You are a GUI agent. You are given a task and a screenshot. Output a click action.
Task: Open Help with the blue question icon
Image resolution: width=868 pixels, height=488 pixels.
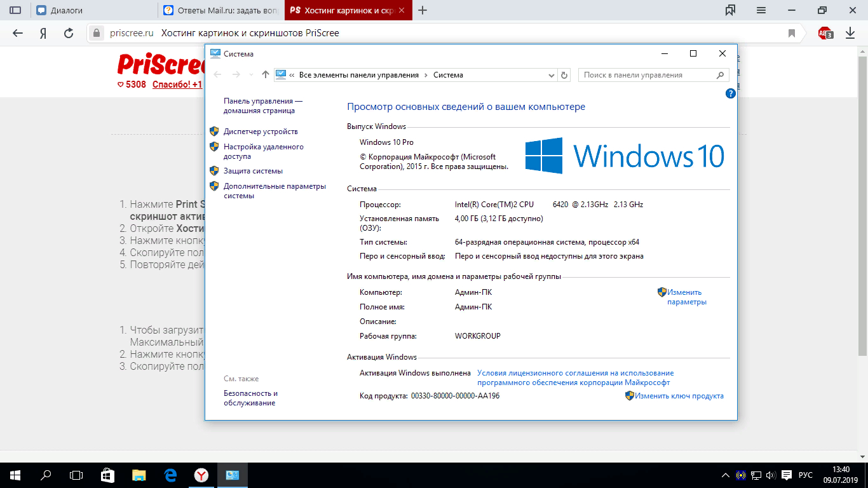730,93
